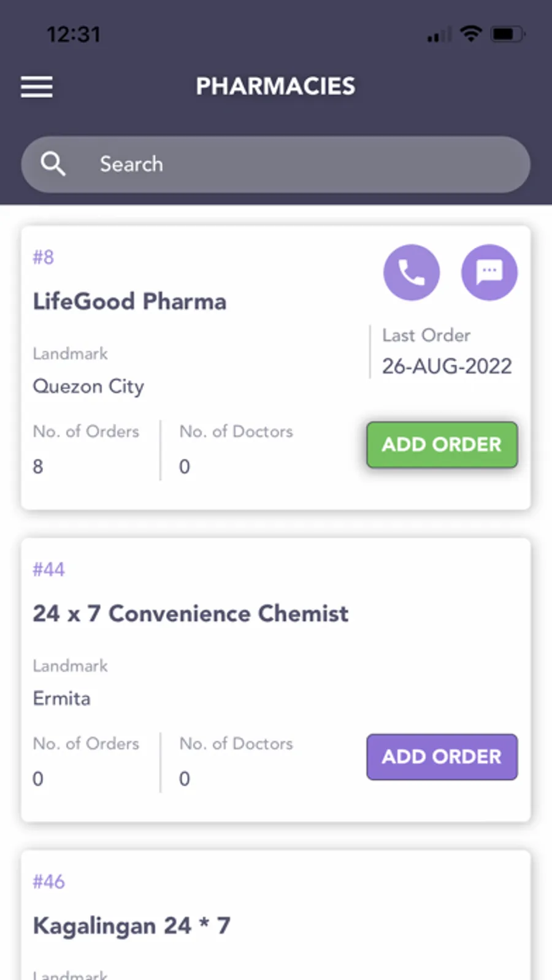The width and height of the screenshot is (552, 980).
Task: Tap the Wi-Fi status icon
Action: [x=470, y=34]
